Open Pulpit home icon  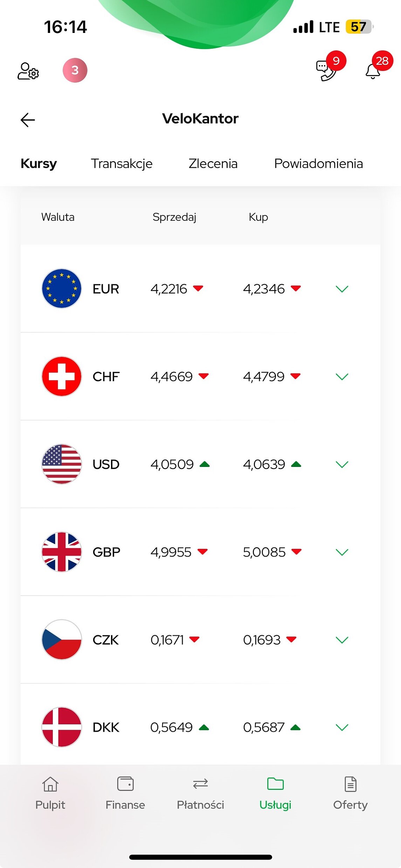(50, 784)
